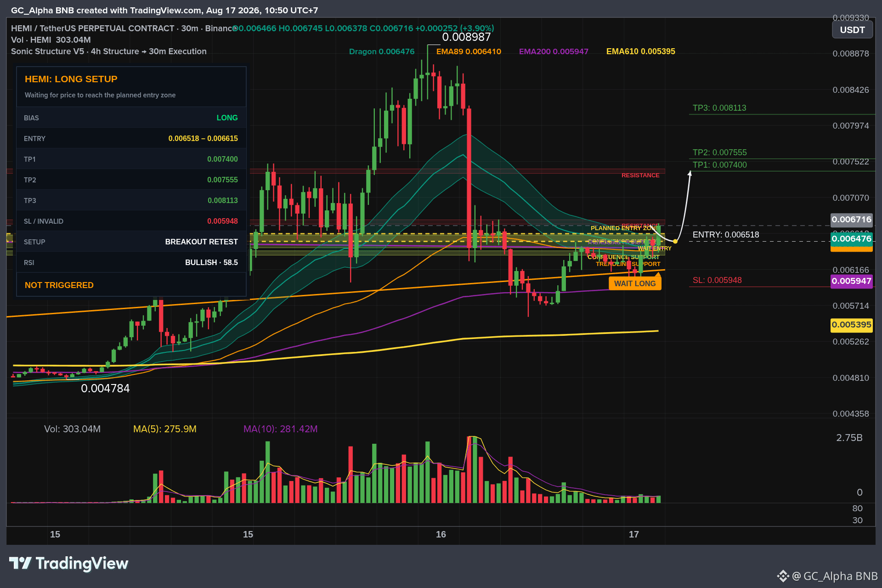The width and height of the screenshot is (882, 588).
Task: Click the green 0.006476 price axis tag
Action: pos(852,239)
